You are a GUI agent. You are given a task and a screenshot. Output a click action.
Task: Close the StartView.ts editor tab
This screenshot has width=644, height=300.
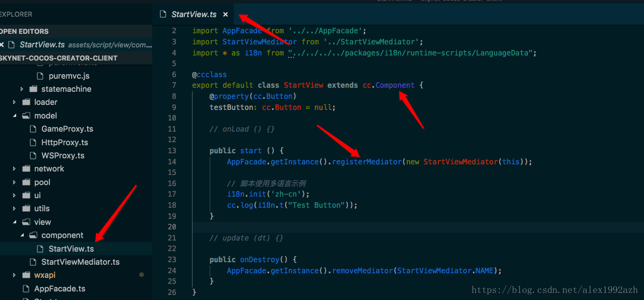[225, 15]
